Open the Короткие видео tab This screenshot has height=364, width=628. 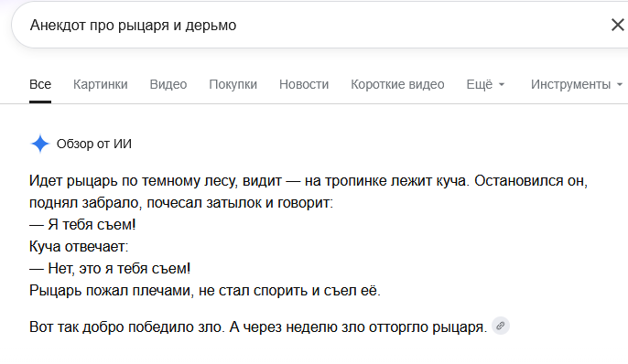[397, 84]
